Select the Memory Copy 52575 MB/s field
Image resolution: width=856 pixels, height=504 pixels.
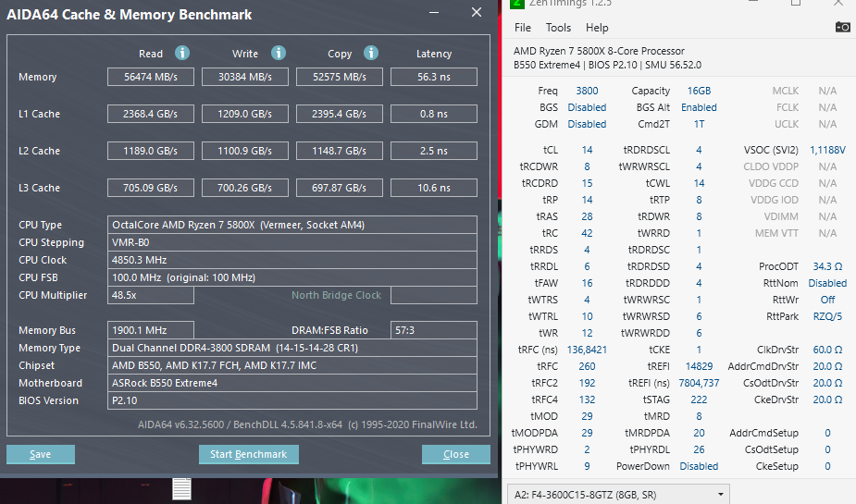coord(340,77)
